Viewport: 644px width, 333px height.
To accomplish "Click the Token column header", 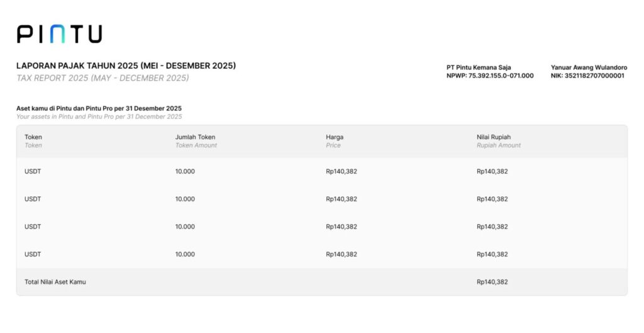I will 33,137.
